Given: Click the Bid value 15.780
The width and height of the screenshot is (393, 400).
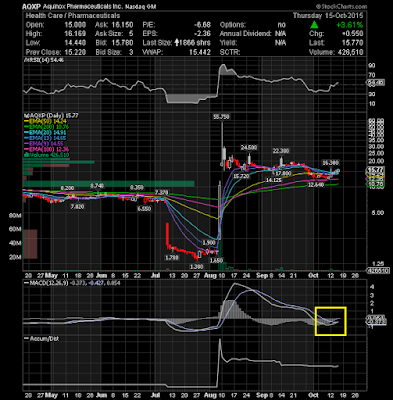Looking at the screenshot, I should 121,43.
